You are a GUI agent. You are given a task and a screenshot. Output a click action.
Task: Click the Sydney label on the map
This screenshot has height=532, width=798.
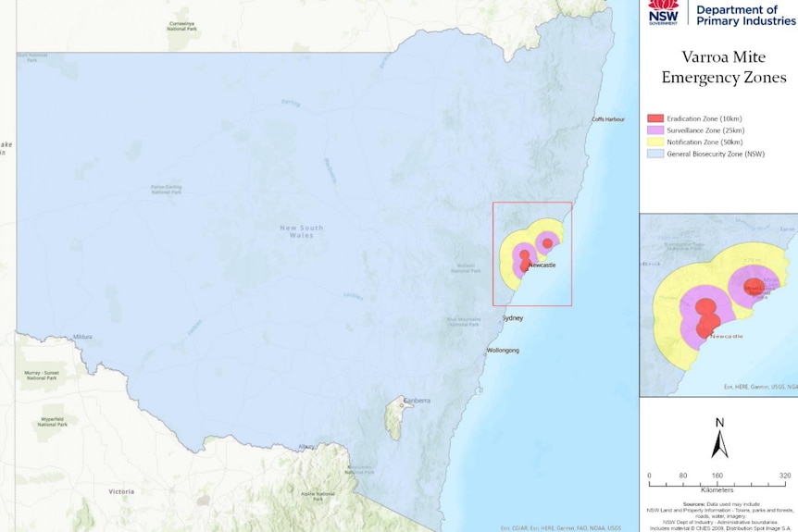[513, 318]
